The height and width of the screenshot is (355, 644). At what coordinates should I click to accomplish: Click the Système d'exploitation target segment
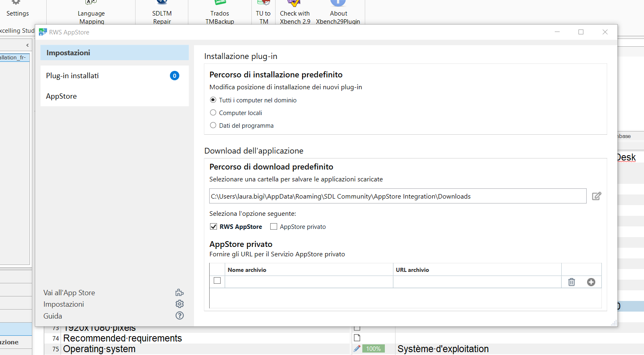[443, 349]
